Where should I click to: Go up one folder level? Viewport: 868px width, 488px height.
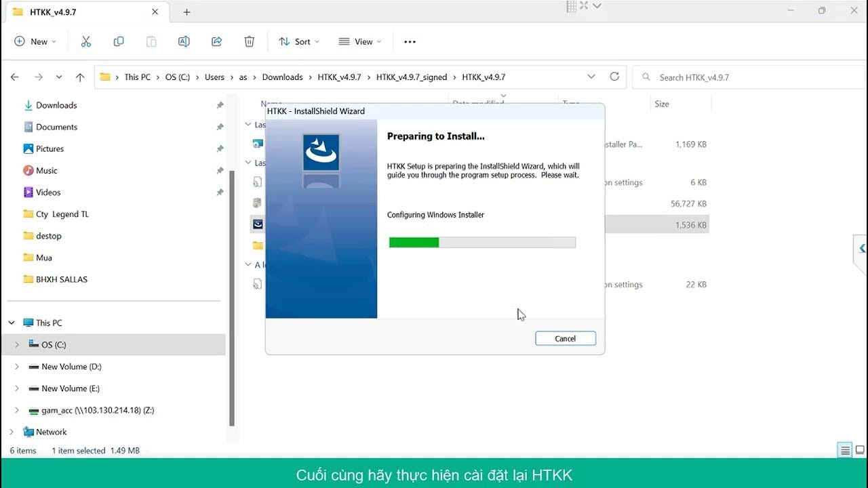80,77
